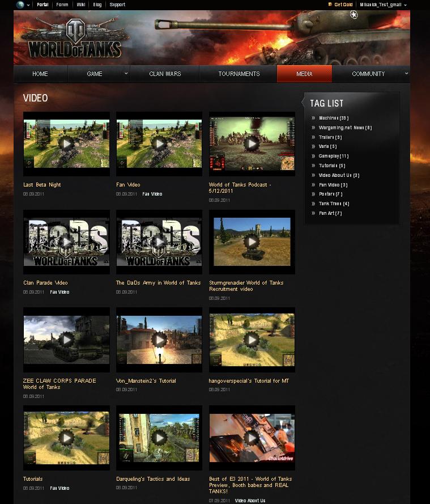This screenshot has width=430, height=504.
Task: Select the MEDIA menu tab
Action: [304, 74]
